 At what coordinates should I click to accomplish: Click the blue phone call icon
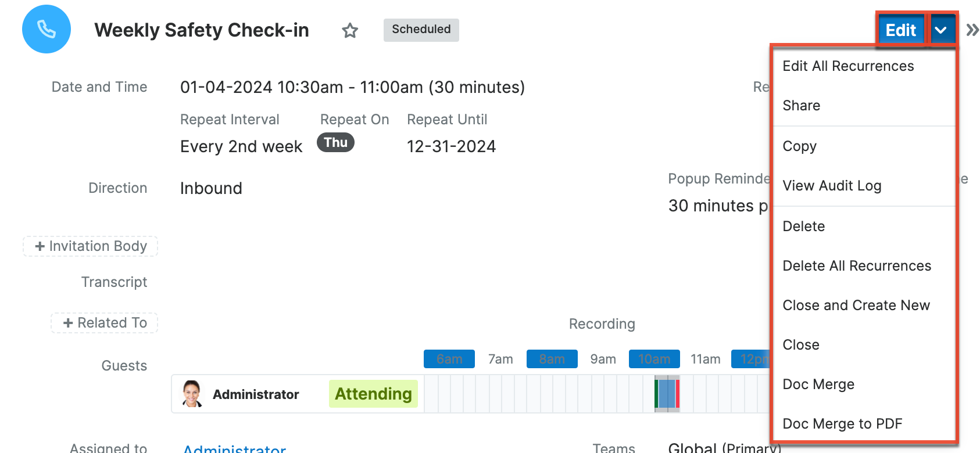[x=47, y=29]
